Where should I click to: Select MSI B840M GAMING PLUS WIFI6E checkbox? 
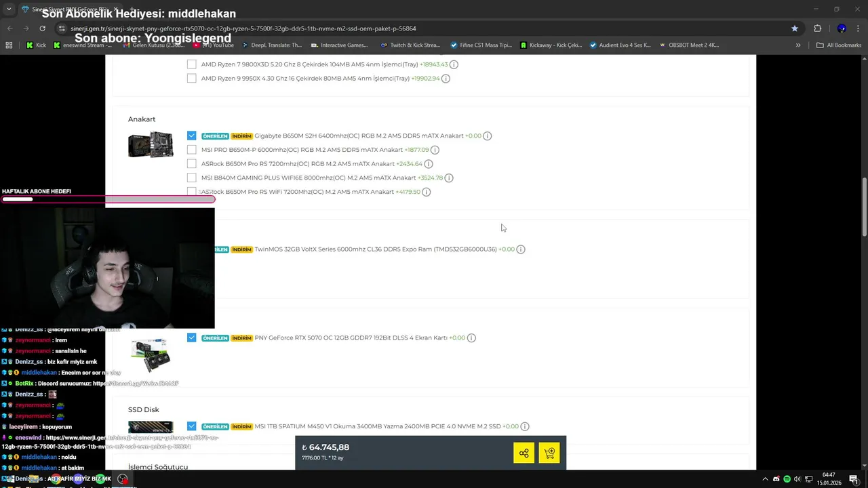click(191, 178)
